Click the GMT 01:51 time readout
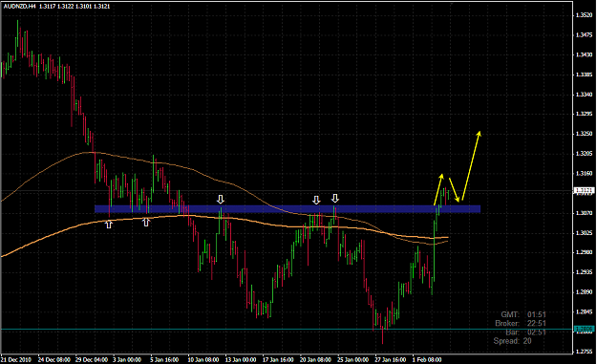The image size is (597, 364). (x=523, y=314)
